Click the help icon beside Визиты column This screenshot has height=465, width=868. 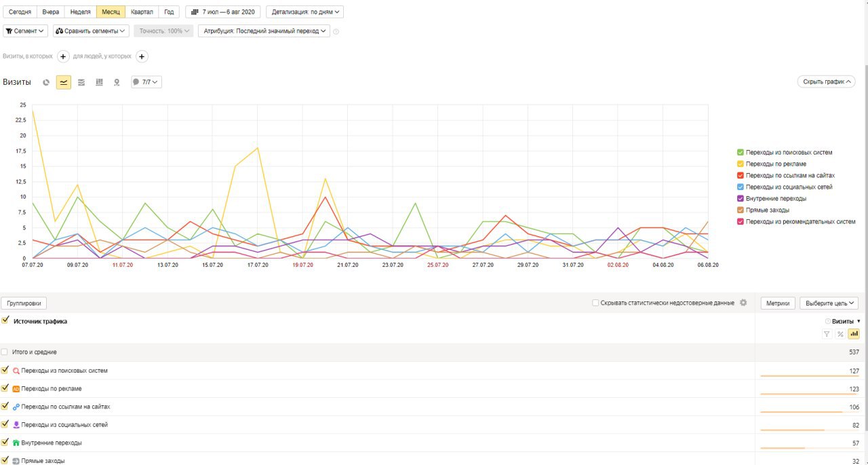(827, 321)
